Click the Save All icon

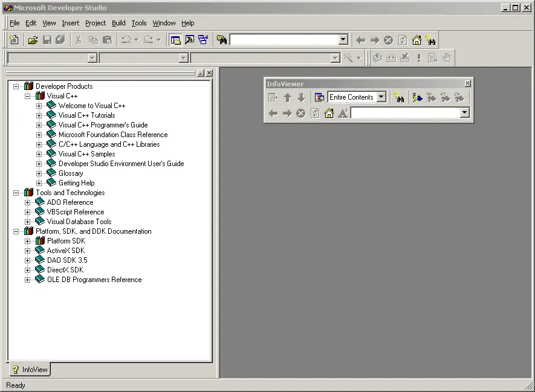pos(60,40)
